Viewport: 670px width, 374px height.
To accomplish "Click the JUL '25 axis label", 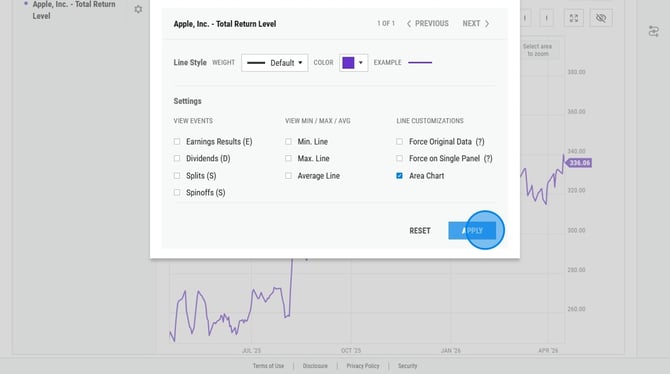I will pyautogui.click(x=251, y=350).
